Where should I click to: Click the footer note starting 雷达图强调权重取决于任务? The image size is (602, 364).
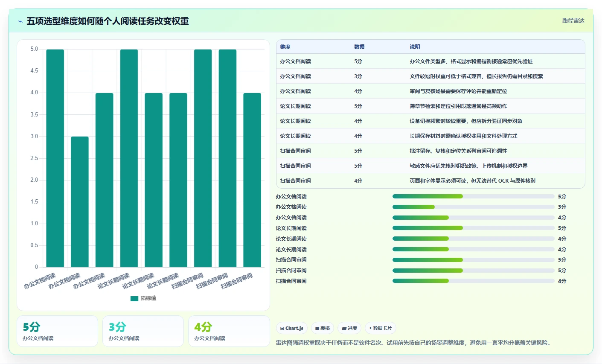click(x=413, y=343)
